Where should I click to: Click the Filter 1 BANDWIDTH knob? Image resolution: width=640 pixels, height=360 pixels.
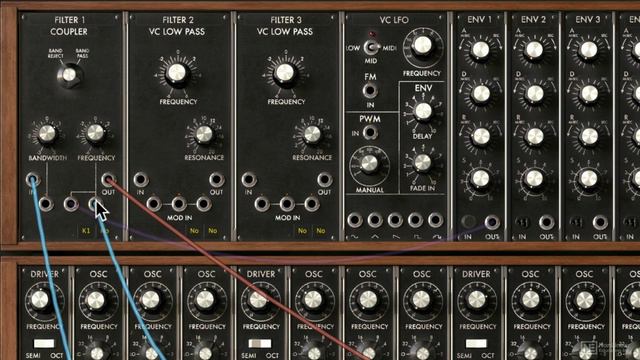47,133
